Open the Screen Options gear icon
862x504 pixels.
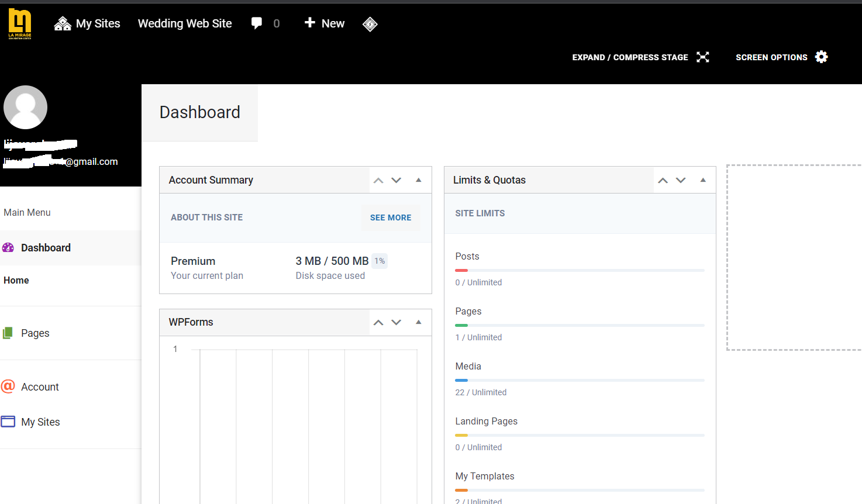click(x=822, y=57)
